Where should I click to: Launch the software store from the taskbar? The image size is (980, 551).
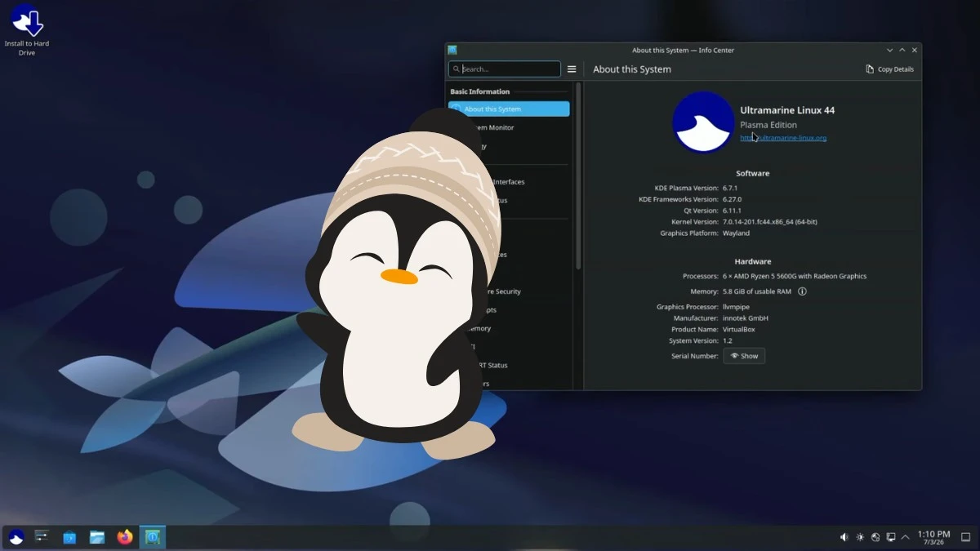click(69, 537)
